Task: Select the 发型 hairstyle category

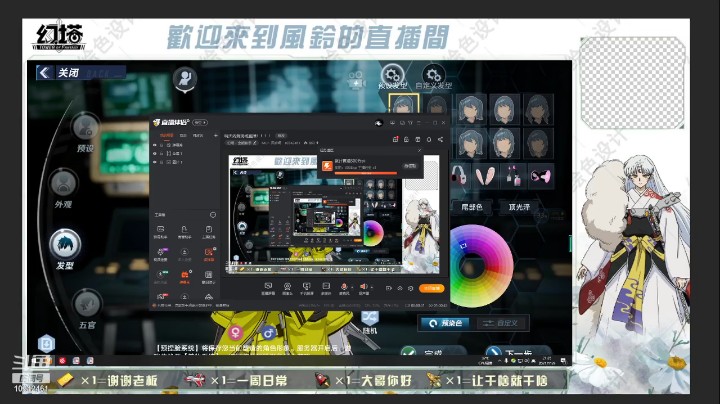Action: coord(65,249)
